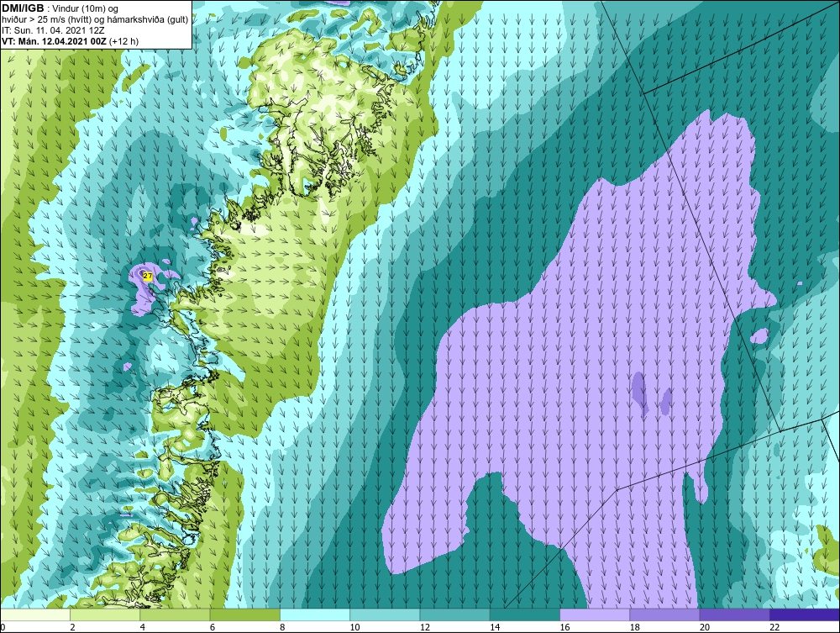This screenshot has height=633, width=840.
Task: Click the 'IT: Sun. 11. 04. 2021 12Z' line
Action: (53, 30)
